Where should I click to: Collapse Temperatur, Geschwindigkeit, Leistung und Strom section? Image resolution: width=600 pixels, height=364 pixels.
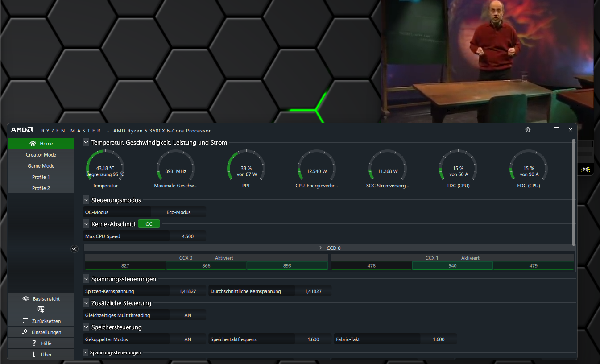tap(86, 142)
